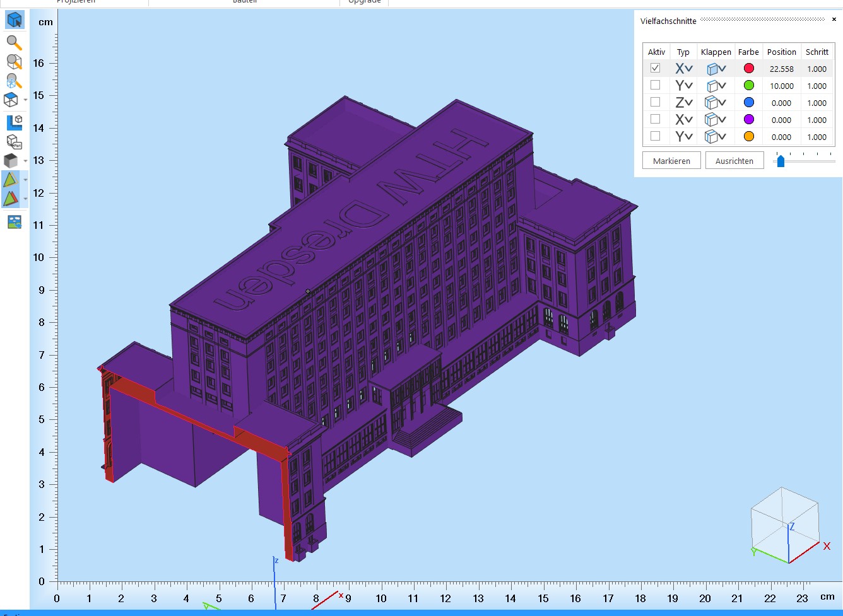Image resolution: width=843 pixels, height=616 pixels.
Task: Change axis type of blue Z section
Action: 684,103
